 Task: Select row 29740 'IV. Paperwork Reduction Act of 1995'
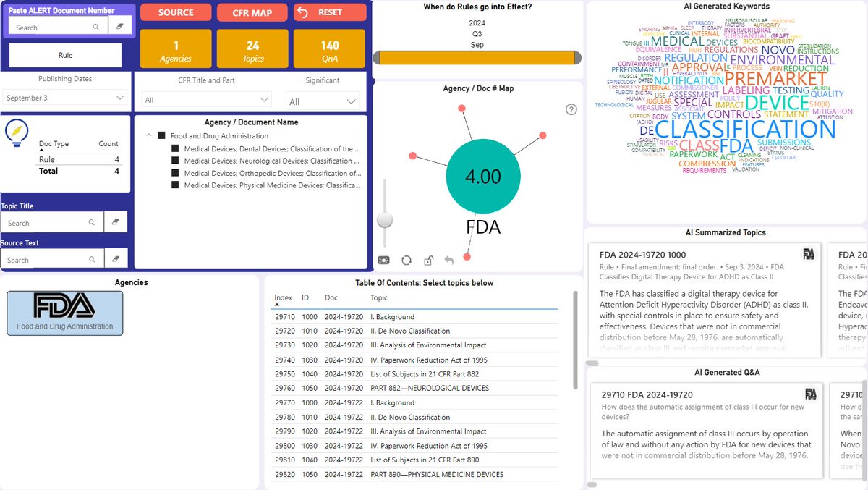[415, 360]
